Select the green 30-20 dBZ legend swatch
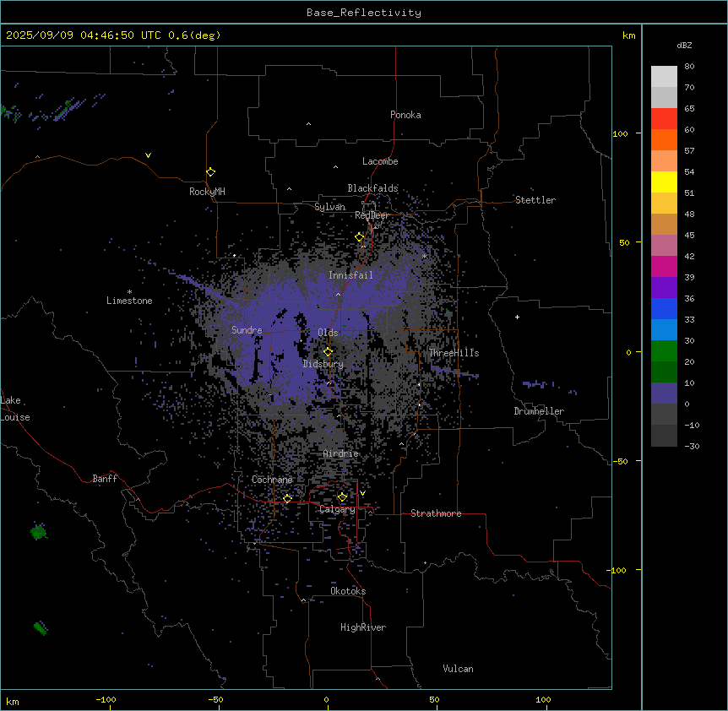 tap(664, 351)
